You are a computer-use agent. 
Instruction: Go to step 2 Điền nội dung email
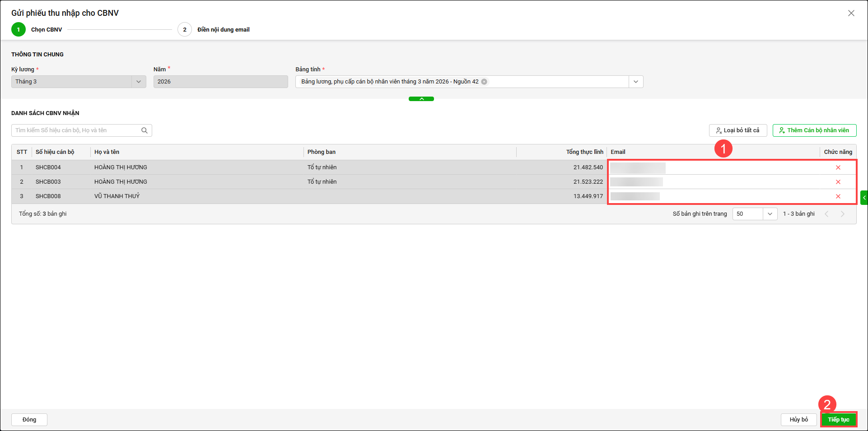185,30
